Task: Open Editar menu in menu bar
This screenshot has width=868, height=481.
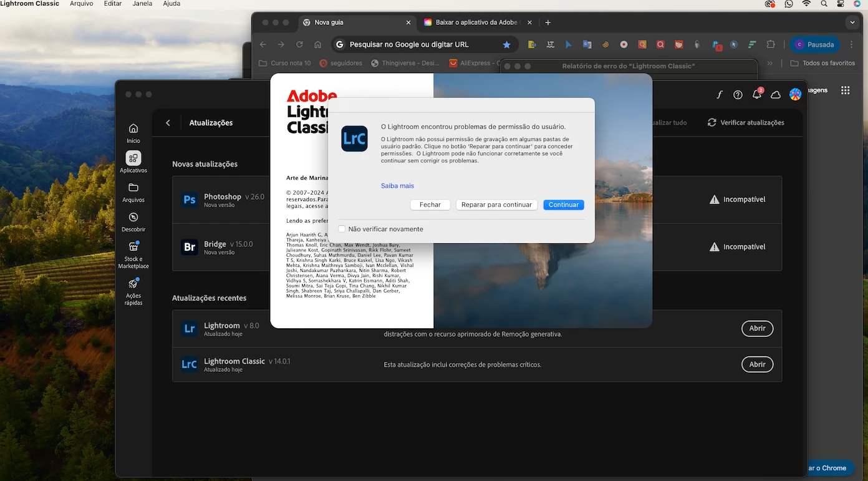Action: [x=113, y=4]
